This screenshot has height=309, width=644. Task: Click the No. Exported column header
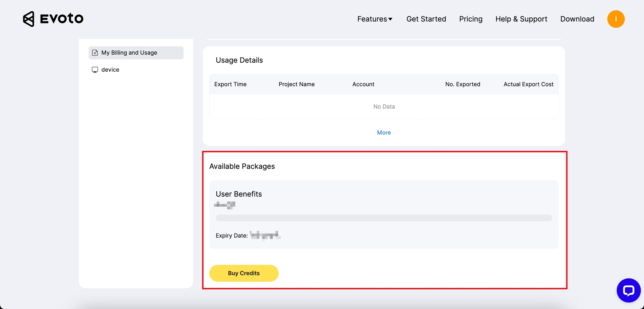[463, 84]
